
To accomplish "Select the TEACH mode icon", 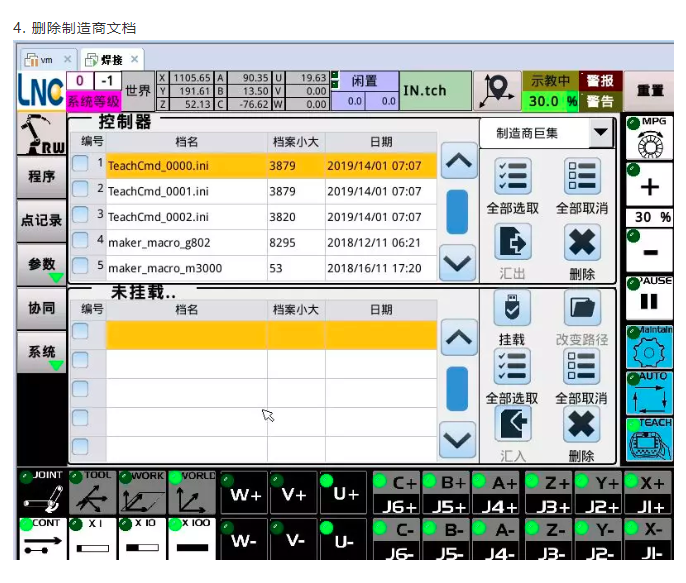I will 648,440.
